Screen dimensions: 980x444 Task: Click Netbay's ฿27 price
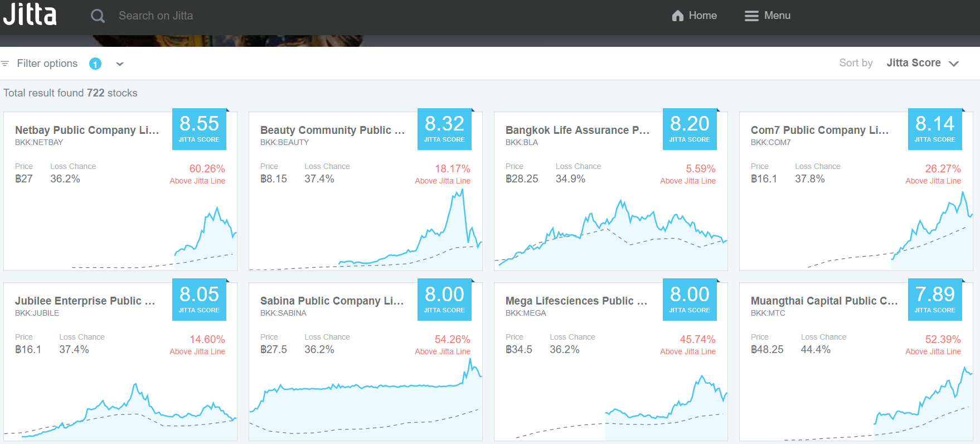[24, 179]
